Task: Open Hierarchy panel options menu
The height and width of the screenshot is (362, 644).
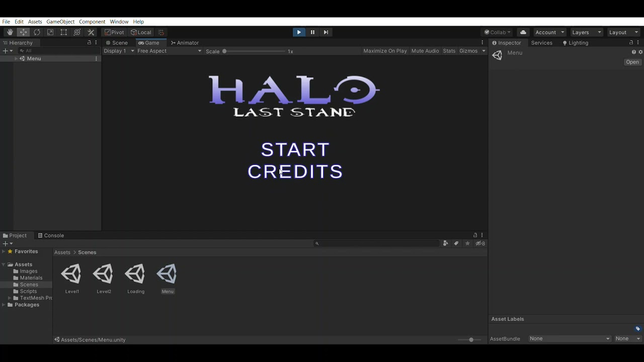Action: [96, 43]
